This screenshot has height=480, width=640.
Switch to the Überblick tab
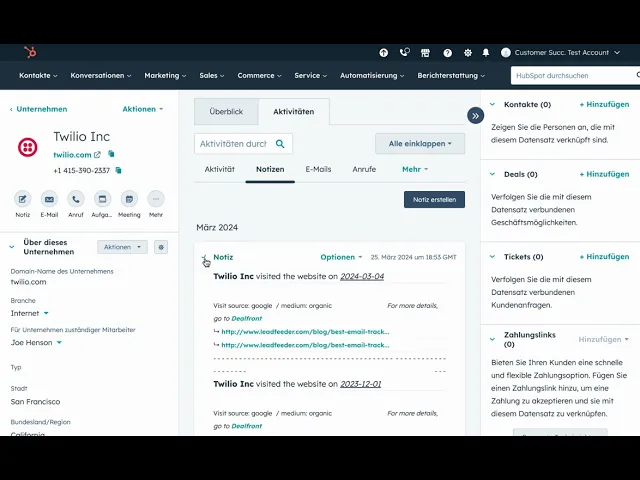pos(226,111)
